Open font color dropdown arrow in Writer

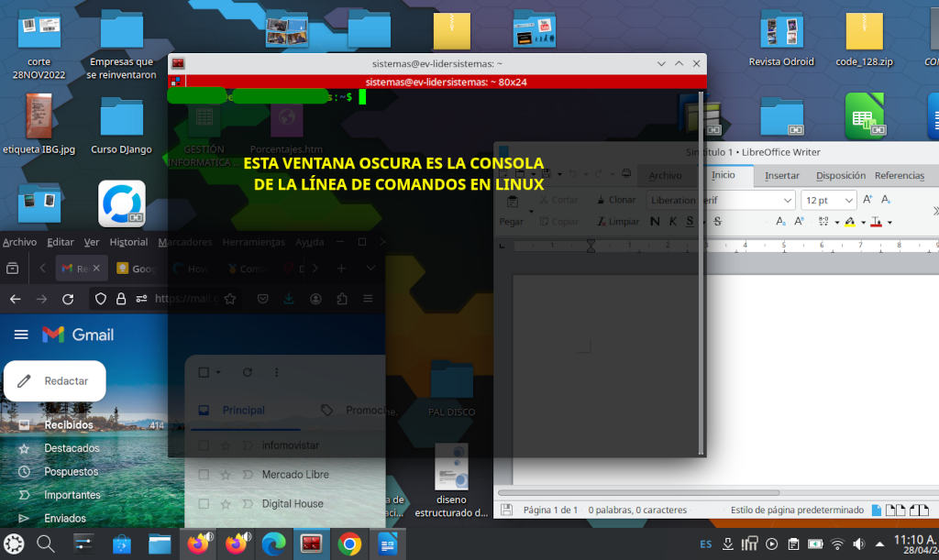[x=889, y=223]
